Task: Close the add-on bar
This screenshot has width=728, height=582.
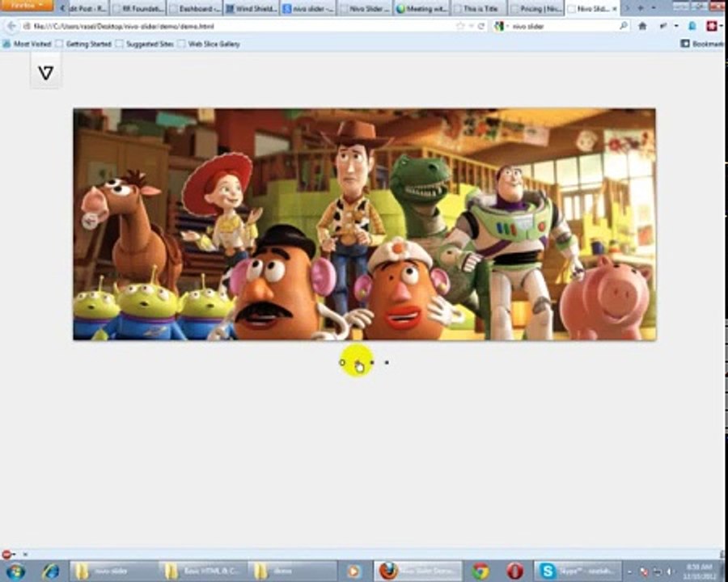Action: 25,555
